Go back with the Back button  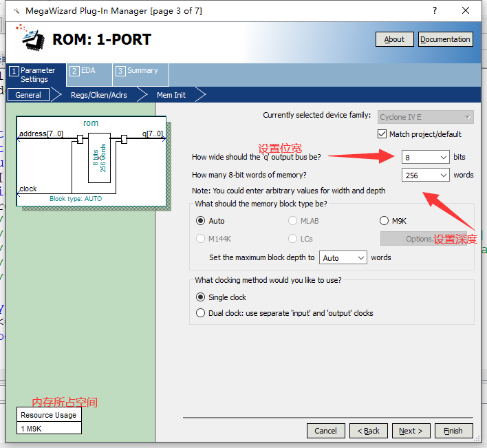[x=369, y=431]
